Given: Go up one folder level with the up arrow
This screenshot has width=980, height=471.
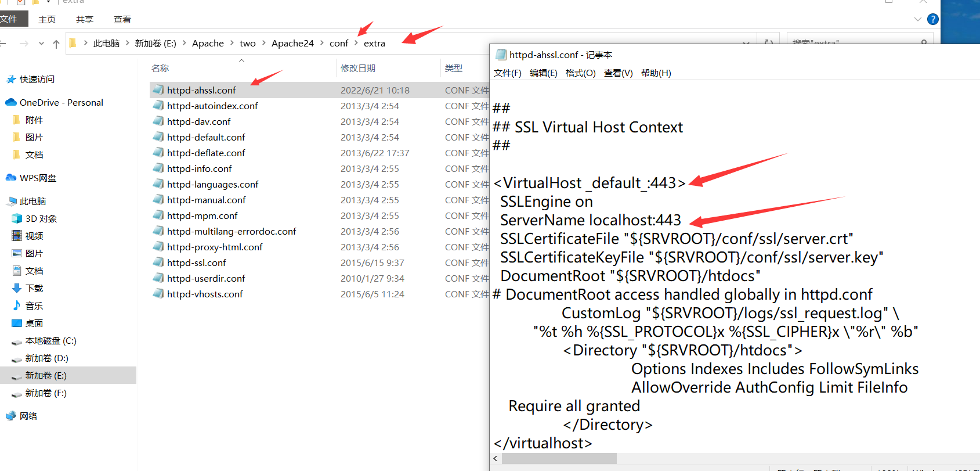Looking at the screenshot, I should pos(56,44).
